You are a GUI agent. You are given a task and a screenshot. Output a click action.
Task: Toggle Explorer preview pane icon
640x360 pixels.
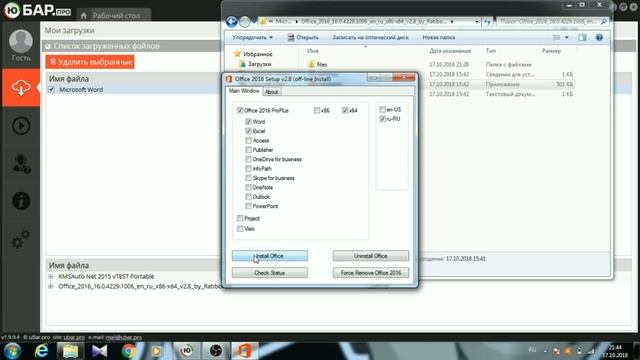[582, 38]
